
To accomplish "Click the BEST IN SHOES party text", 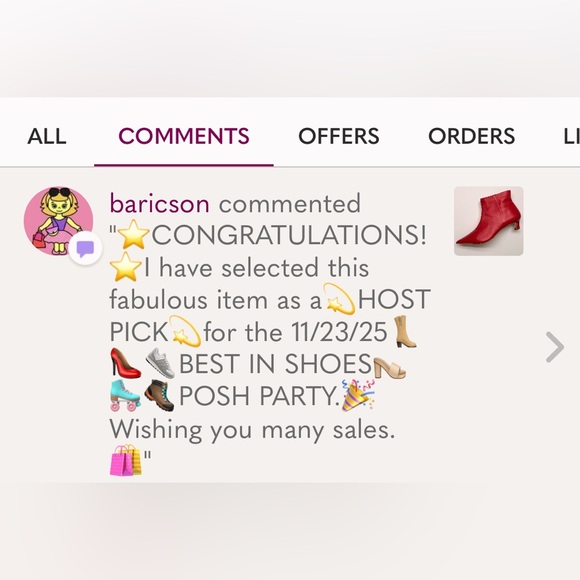I will click(x=275, y=364).
